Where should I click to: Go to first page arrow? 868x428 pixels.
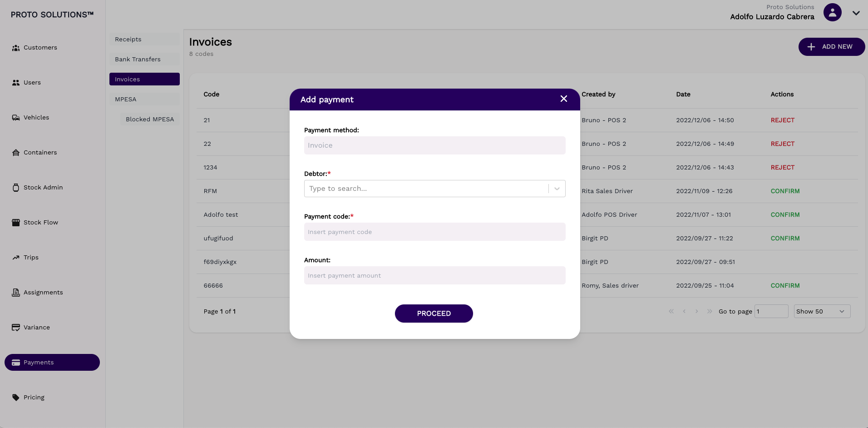coord(671,311)
